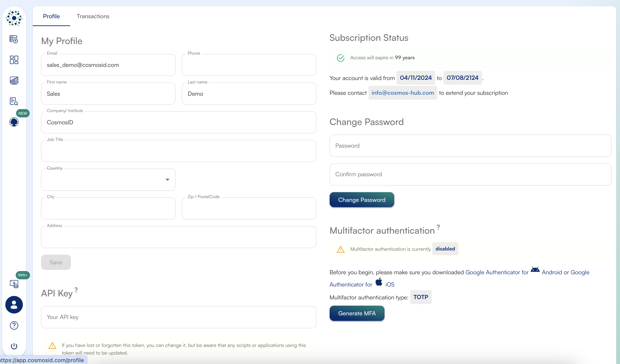Open the dashboard grid sidebar icon
The height and width of the screenshot is (364, 620).
[x=14, y=60]
